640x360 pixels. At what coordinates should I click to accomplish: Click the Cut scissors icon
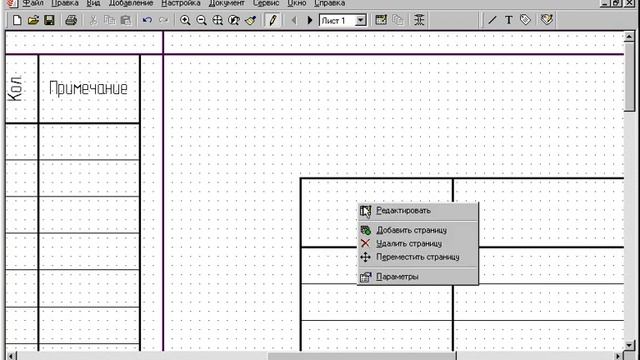click(x=93, y=20)
